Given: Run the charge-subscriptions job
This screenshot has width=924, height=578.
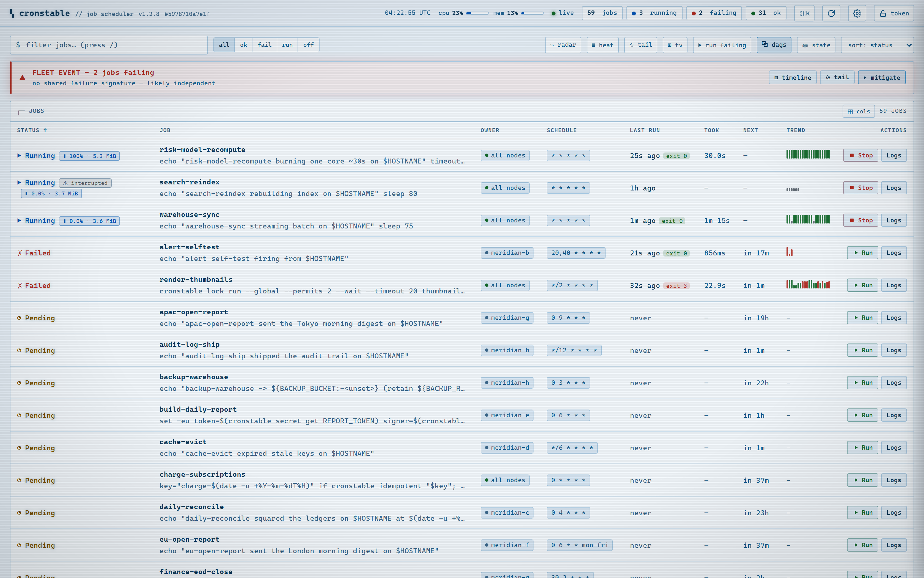Looking at the screenshot, I should point(862,481).
